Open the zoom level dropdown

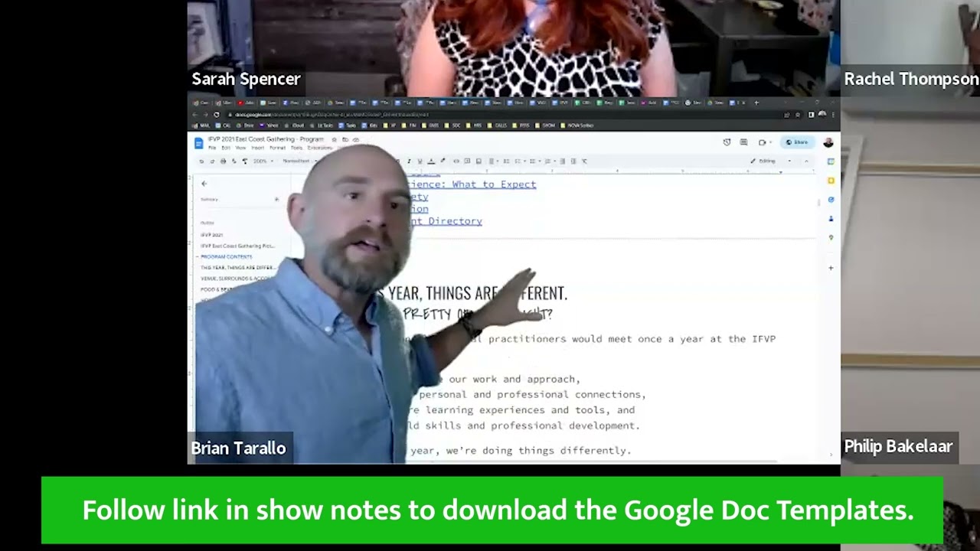pos(264,161)
